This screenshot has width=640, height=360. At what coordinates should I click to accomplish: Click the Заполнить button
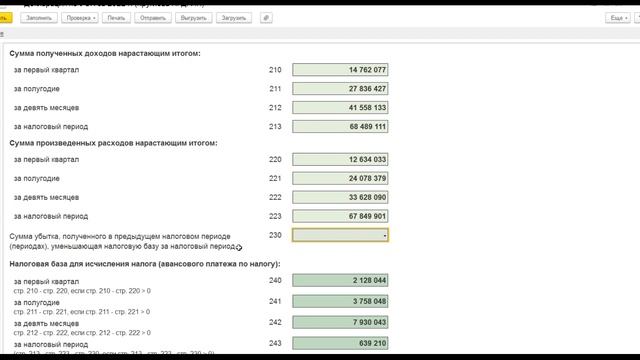39,18
